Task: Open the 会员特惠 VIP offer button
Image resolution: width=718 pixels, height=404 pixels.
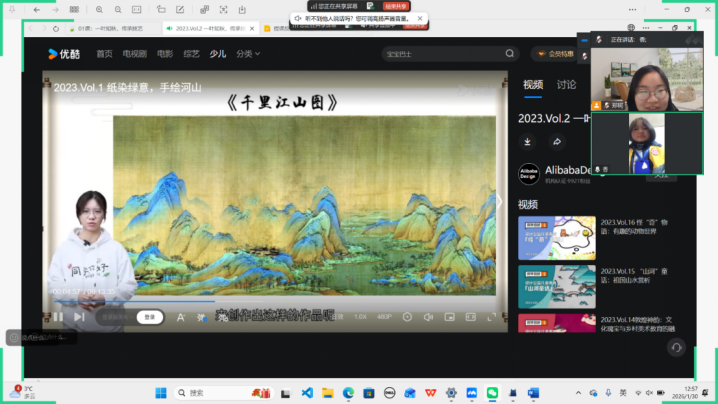Action: pos(556,54)
